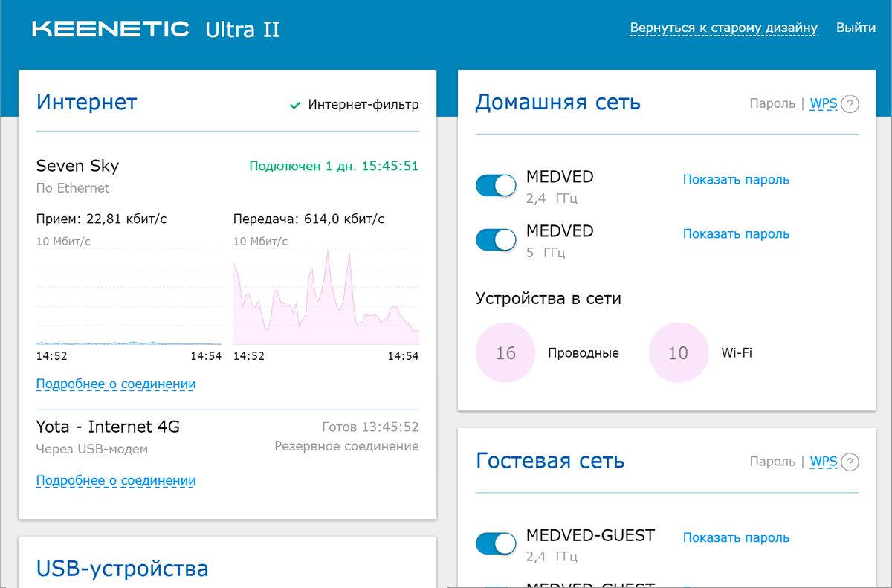This screenshot has height=588, width=892.
Task: Open WPS link in Гостевая сеть
Action: click(x=824, y=462)
